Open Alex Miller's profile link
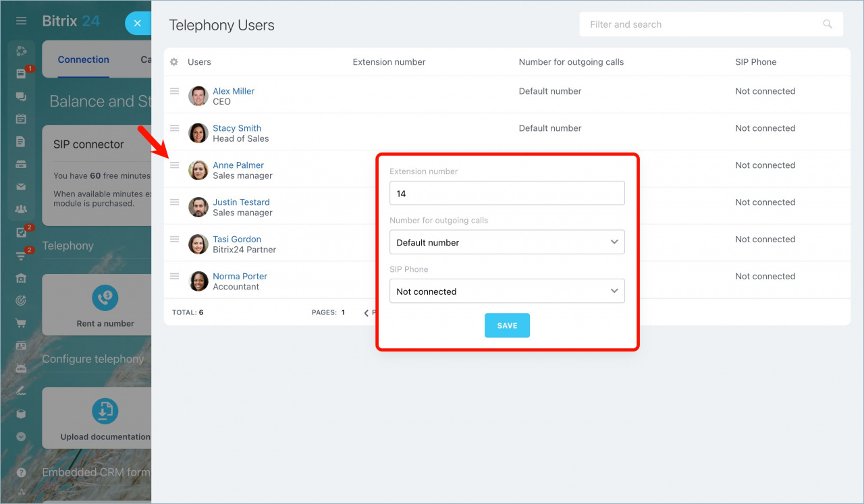This screenshot has height=504, width=864. coord(234,90)
